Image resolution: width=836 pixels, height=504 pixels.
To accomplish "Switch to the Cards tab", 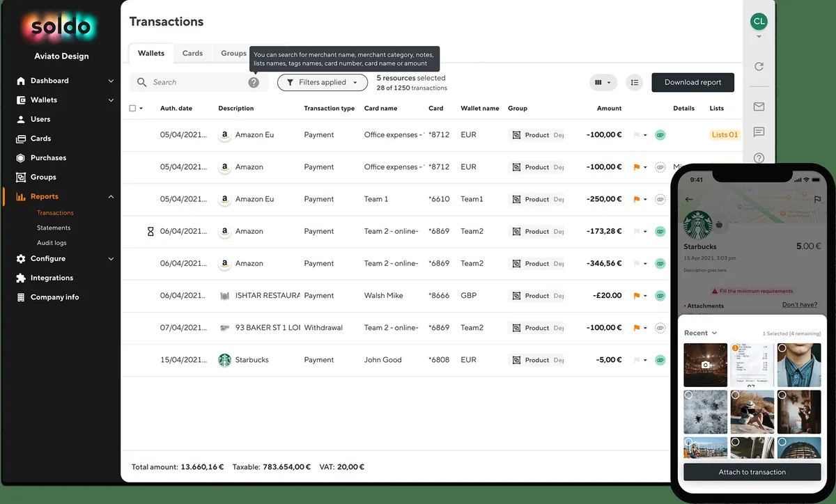I will point(192,53).
